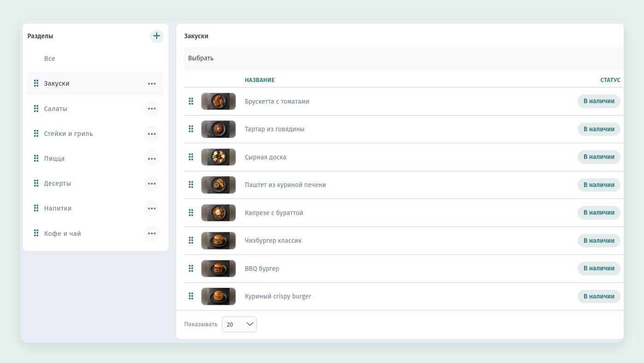Open the three-dot menu for Салаты
Image resolution: width=644 pixels, height=363 pixels.
[152, 109]
